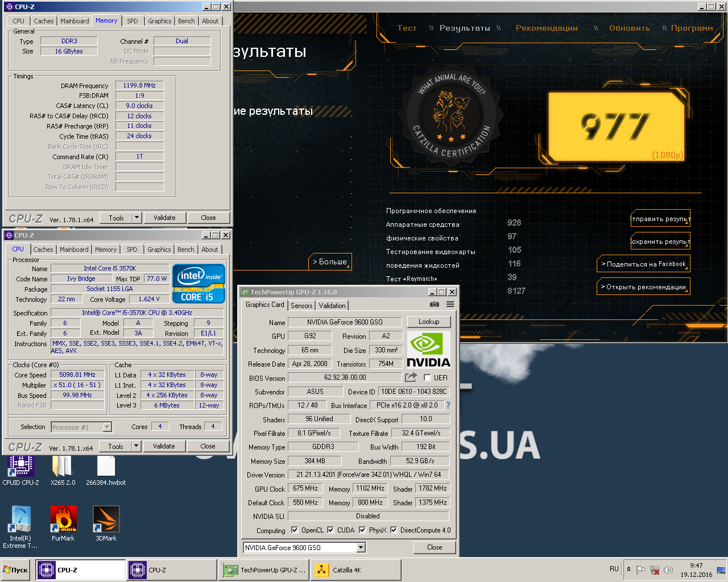Screen dimensions: 728x582
Task: Open Тест tab in Catzilla
Action: pyautogui.click(x=407, y=28)
